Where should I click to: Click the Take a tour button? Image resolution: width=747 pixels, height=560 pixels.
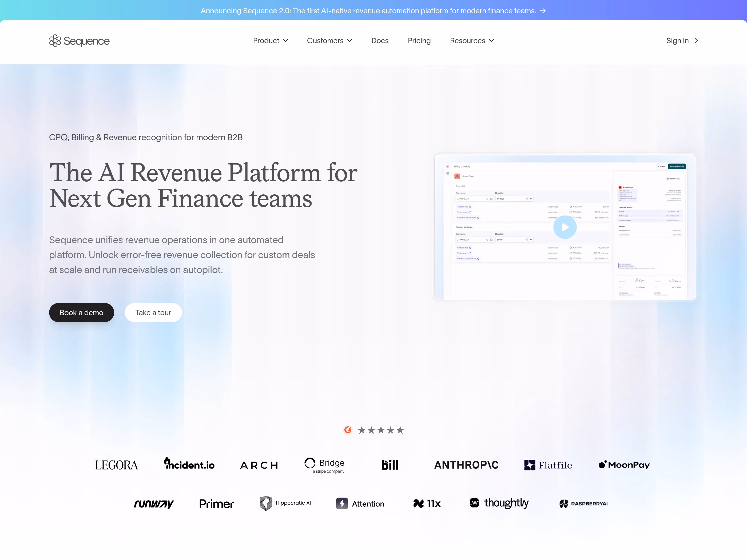(x=153, y=313)
